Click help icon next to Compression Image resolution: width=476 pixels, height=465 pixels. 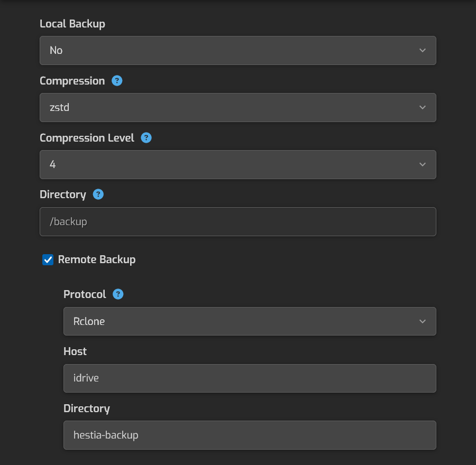point(117,81)
